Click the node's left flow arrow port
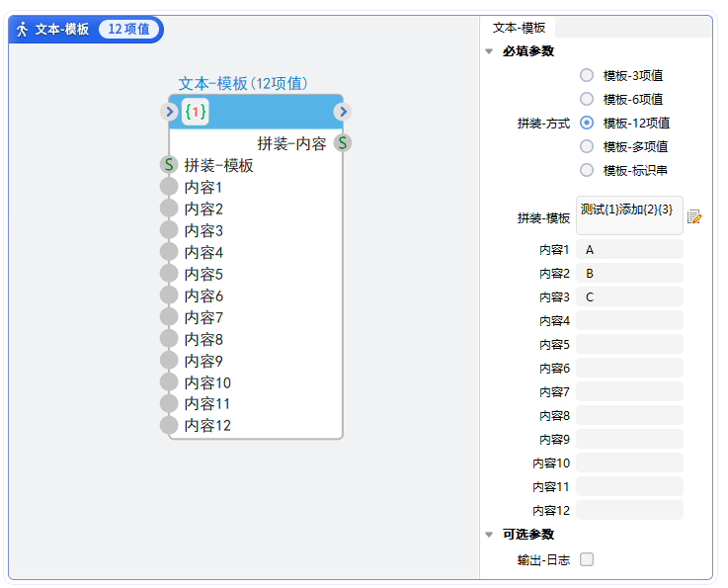 coord(169,113)
